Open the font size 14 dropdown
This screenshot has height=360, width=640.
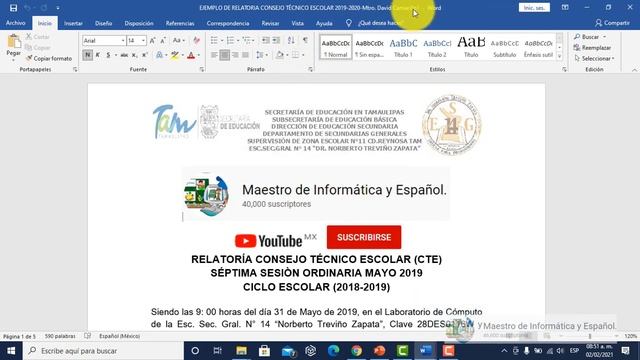[143, 40]
